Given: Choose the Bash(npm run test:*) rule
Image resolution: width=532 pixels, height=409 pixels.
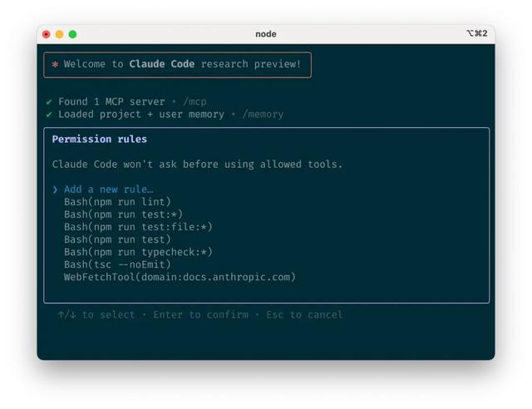Looking at the screenshot, I should [x=123, y=214].
